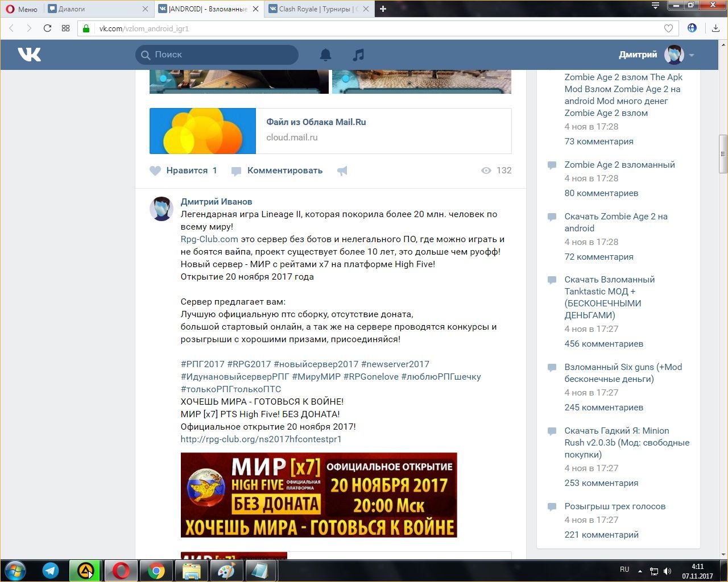Go forward to the next page
Screen dimensions: 728x582
click(29, 28)
